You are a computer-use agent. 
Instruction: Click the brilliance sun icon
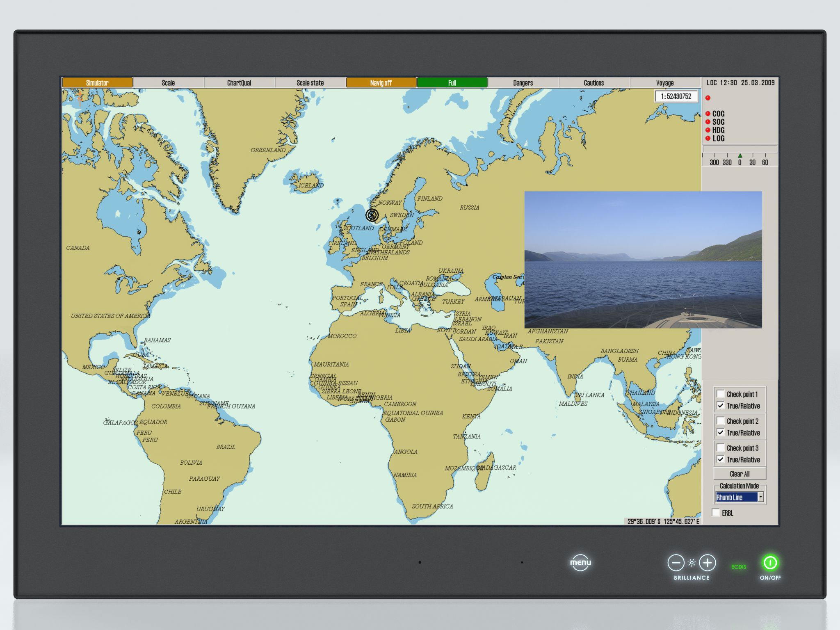692,563
